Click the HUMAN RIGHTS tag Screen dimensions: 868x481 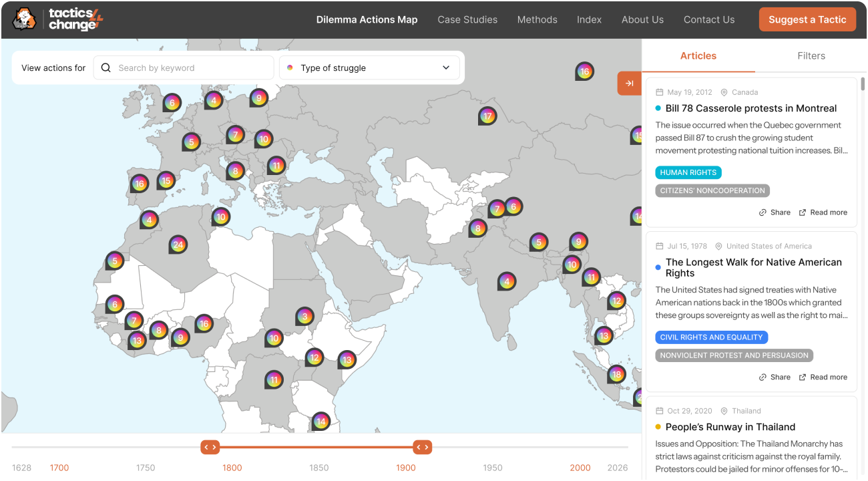(x=688, y=172)
